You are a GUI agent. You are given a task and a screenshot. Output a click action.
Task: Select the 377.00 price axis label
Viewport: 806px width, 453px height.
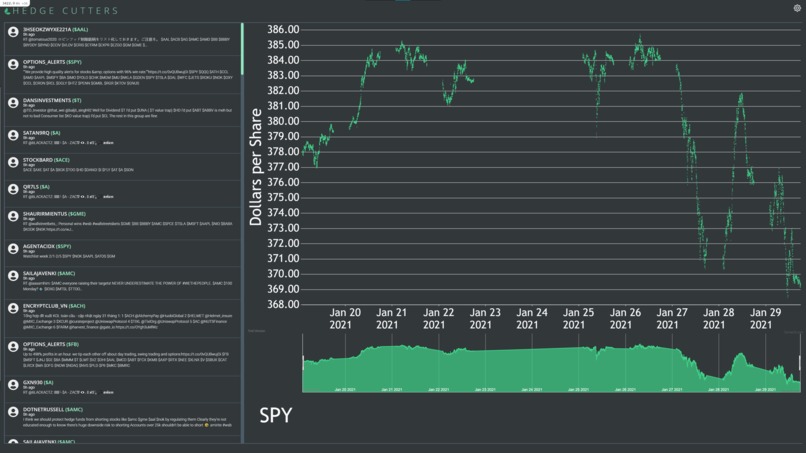pyautogui.click(x=283, y=167)
